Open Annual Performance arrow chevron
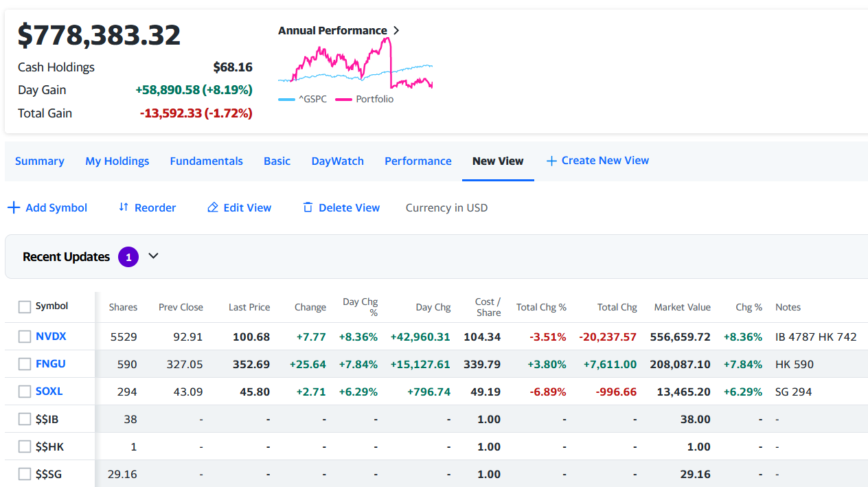868x487 pixels. click(x=396, y=31)
